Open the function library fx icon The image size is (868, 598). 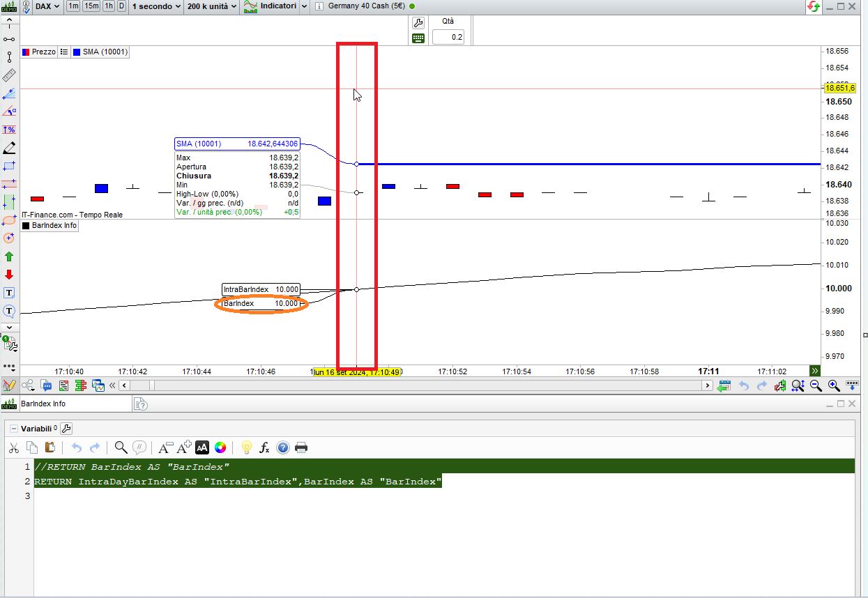(264, 447)
